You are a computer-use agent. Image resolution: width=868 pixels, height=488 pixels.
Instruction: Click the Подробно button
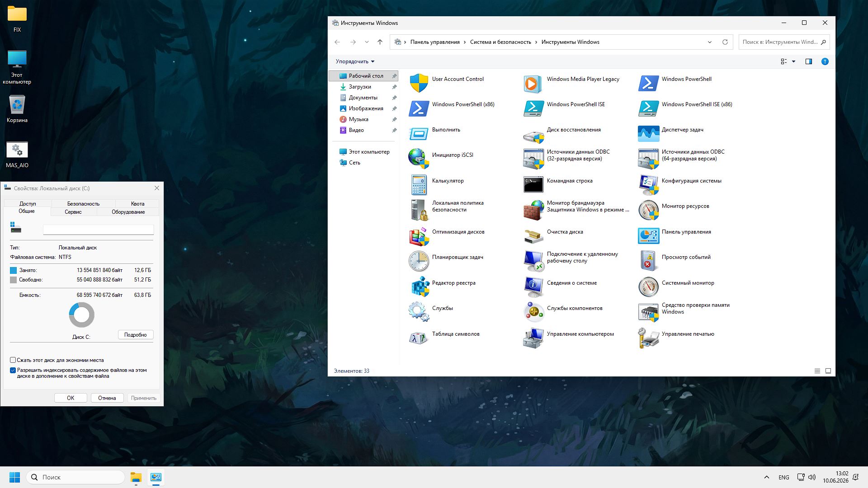point(136,335)
